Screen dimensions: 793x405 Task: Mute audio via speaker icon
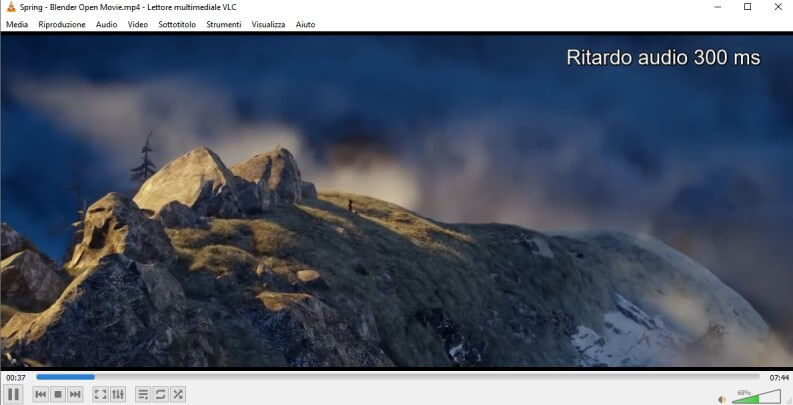[722, 399]
